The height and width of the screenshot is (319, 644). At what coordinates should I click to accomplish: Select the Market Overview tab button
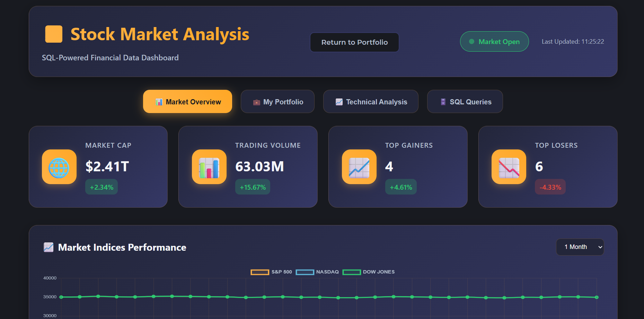[x=187, y=102]
